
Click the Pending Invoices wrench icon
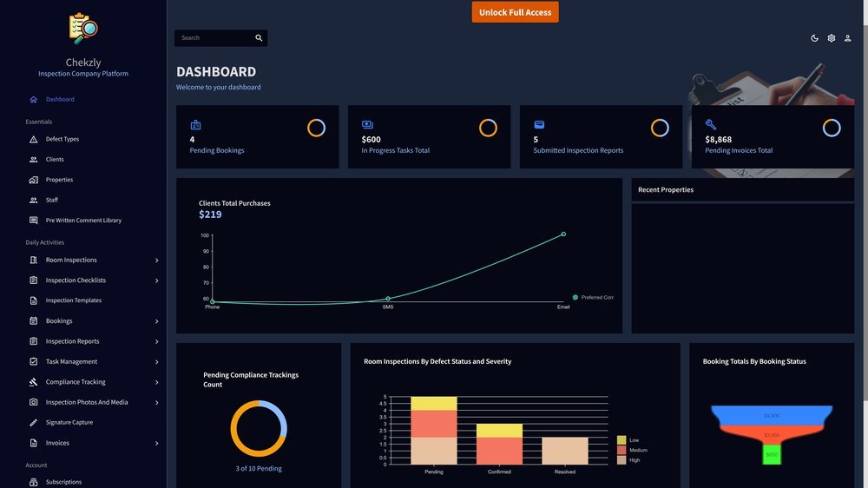point(711,125)
